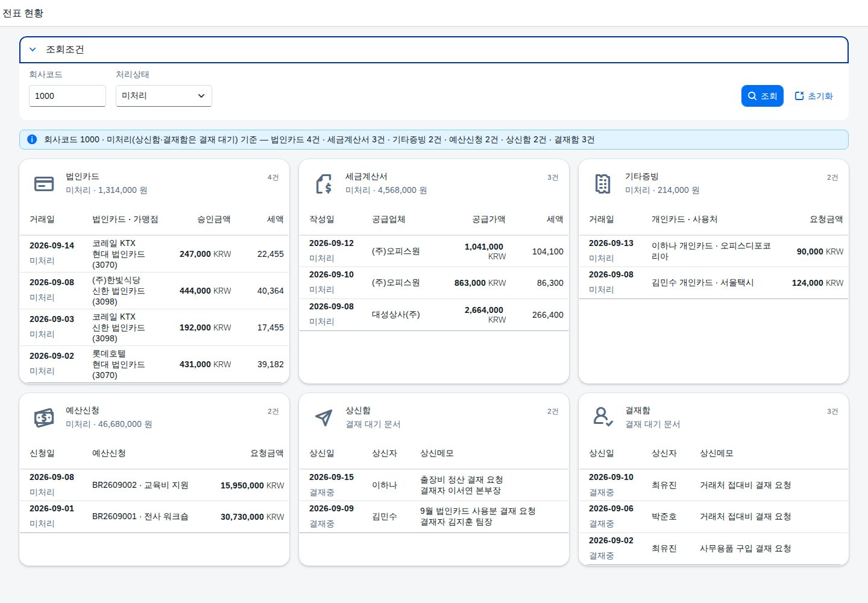Click the 기타증빙 receipt icon

click(603, 183)
